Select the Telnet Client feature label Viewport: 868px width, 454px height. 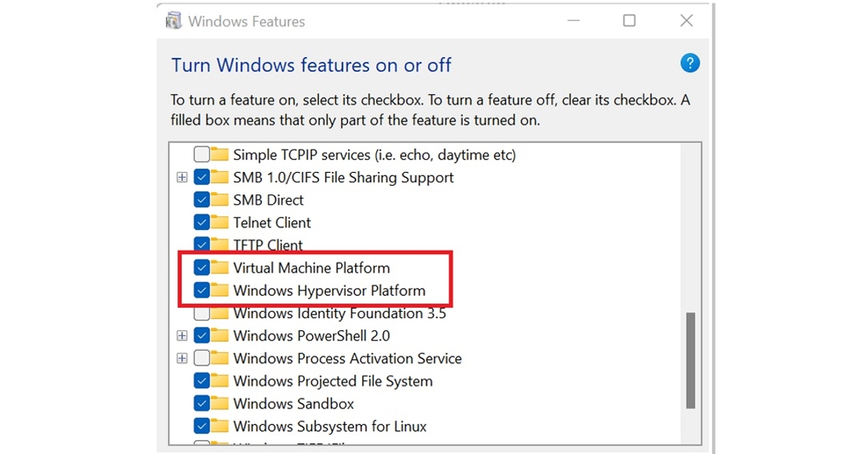[x=272, y=223]
